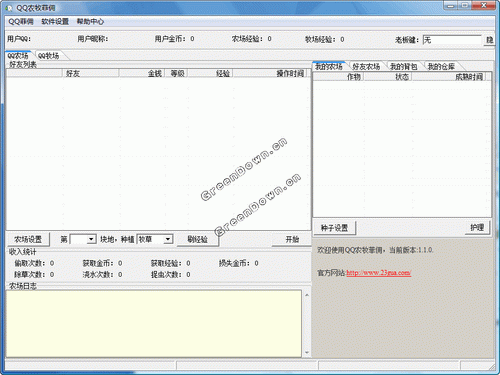Screen dimensions: 500x375
Task: Open the QQ菲佣 menu
Action: tap(21, 22)
